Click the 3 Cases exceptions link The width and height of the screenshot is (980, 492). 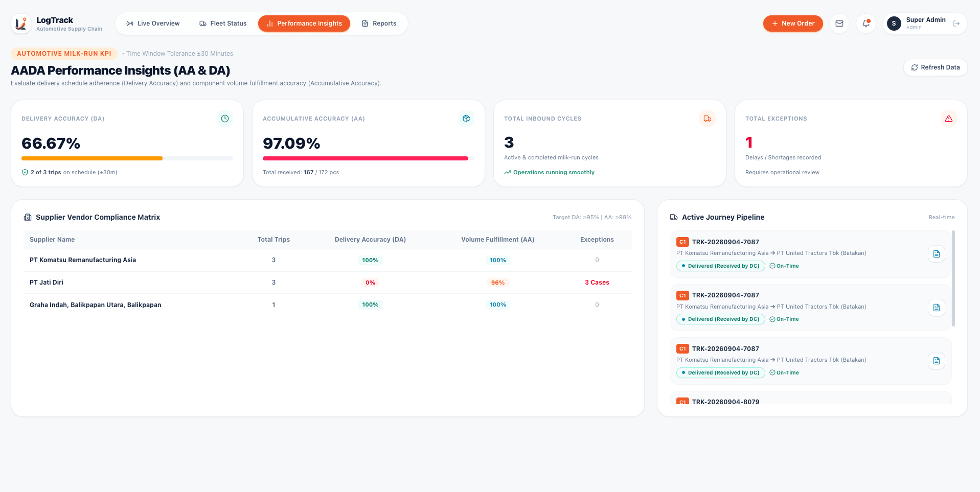[x=597, y=283]
